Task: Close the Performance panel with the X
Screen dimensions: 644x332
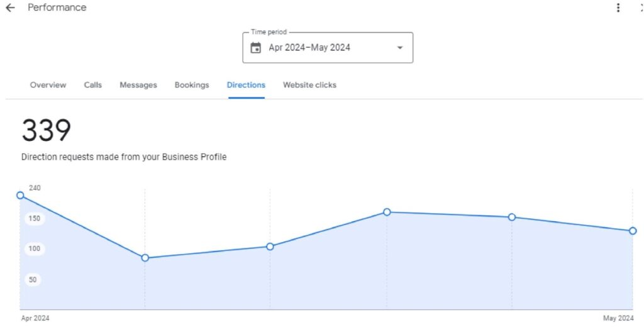Action: point(641,8)
